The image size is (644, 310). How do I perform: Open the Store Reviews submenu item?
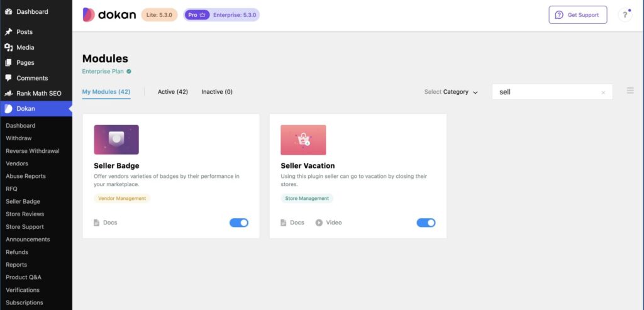pyautogui.click(x=25, y=214)
